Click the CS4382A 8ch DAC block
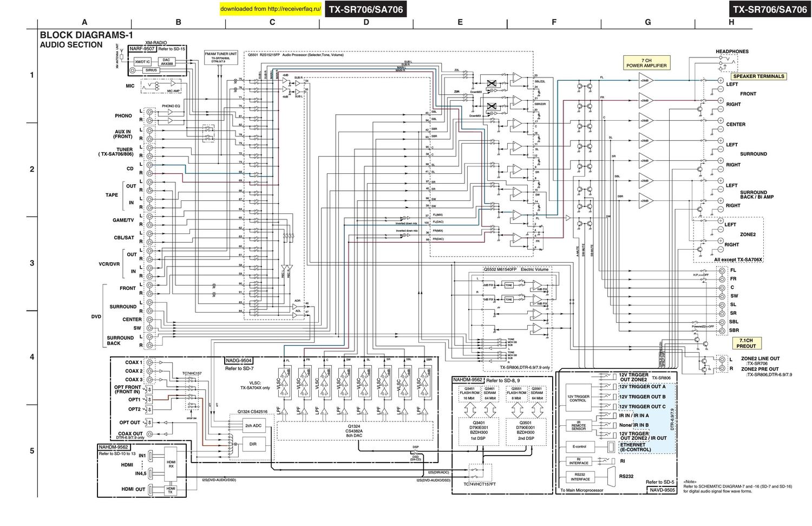812x526 pixels. pyautogui.click(x=355, y=431)
